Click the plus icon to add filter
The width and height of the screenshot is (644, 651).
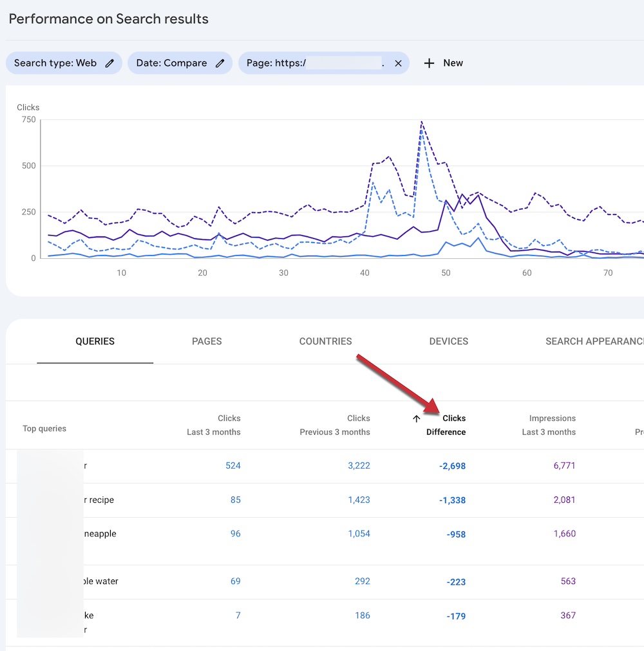click(429, 63)
